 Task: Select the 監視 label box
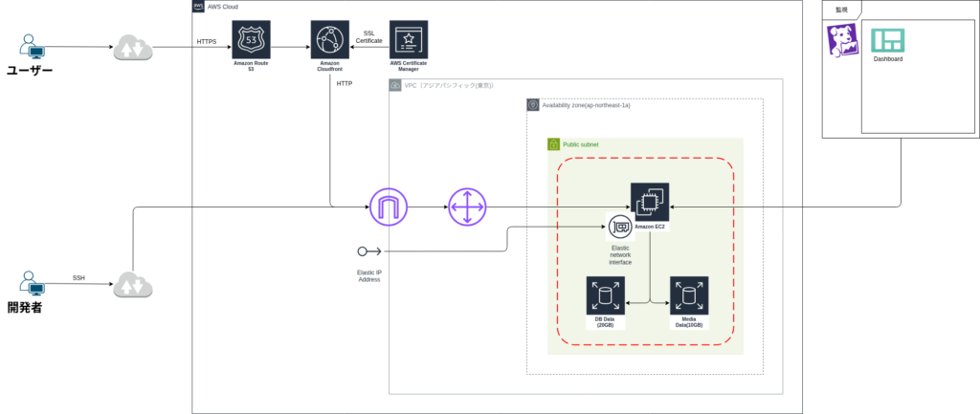[x=841, y=10]
